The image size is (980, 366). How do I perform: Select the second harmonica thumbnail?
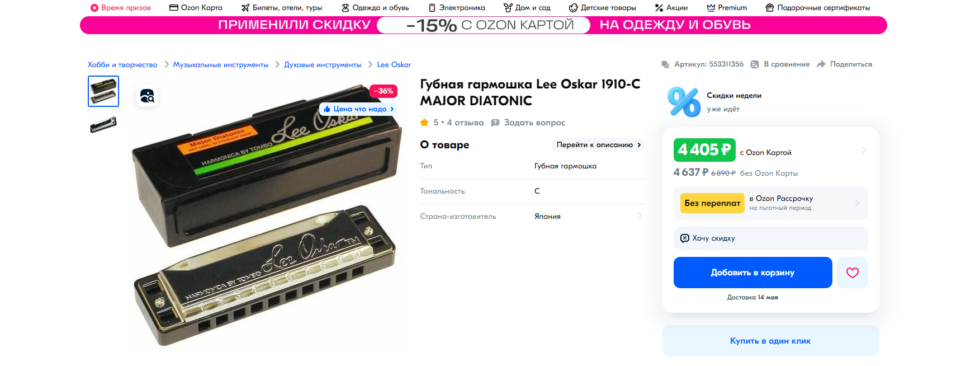pos(103,124)
